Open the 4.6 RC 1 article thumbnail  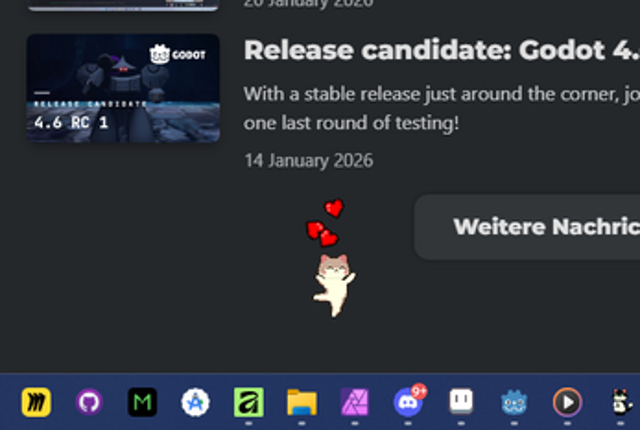click(x=123, y=88)
